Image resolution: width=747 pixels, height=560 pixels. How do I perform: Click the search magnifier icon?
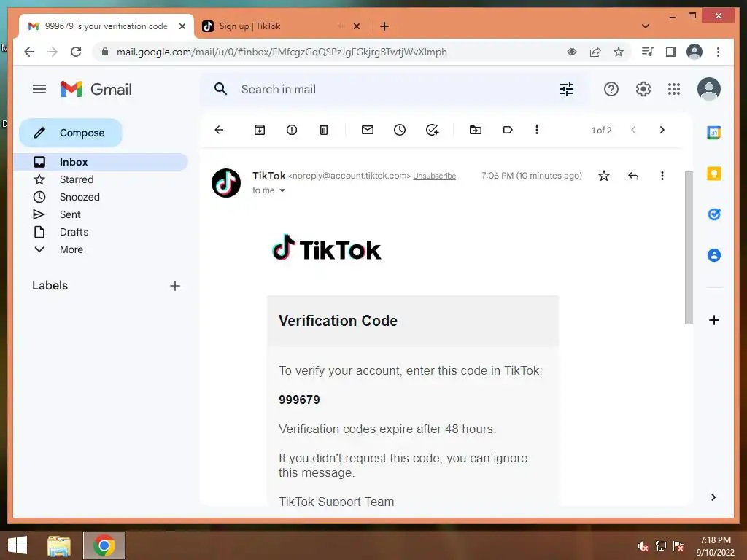[220, 89]
